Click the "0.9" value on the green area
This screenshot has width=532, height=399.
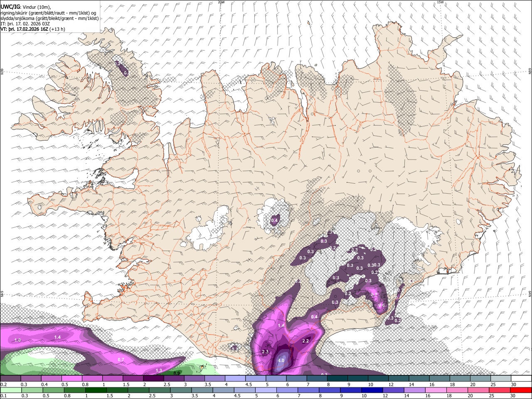click(x=177, y=373)
